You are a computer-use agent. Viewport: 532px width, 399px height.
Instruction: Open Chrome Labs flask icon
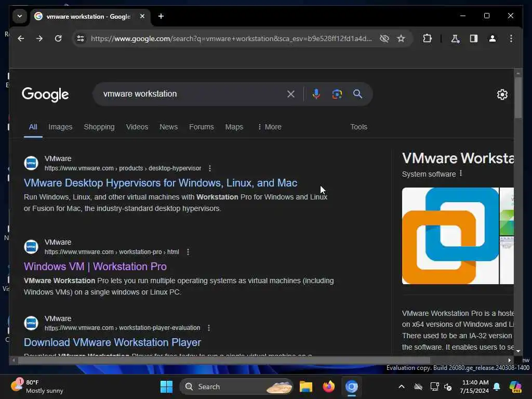pyautogui.click(x=455, y=38)
